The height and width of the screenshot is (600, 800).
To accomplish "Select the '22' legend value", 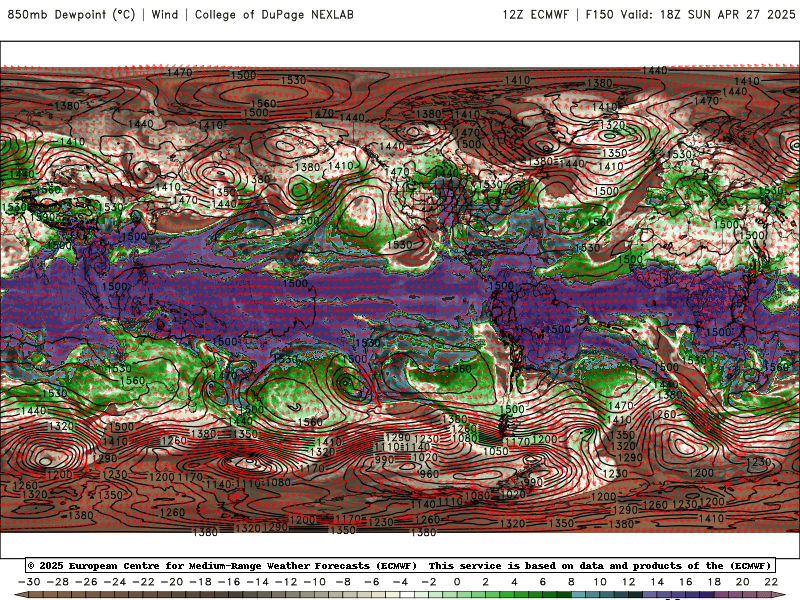I will coord(771,582).
